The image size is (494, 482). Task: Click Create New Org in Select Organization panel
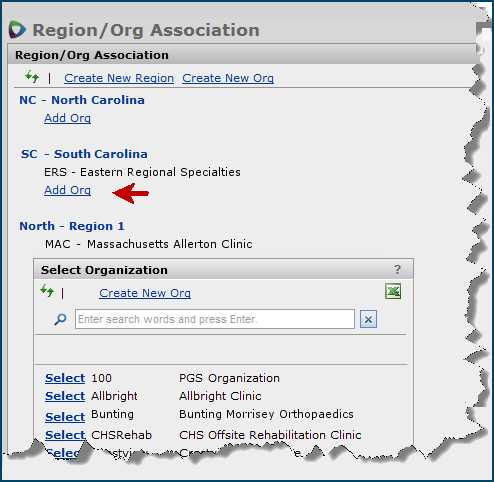pyautogui.click(x=145, y=293)
